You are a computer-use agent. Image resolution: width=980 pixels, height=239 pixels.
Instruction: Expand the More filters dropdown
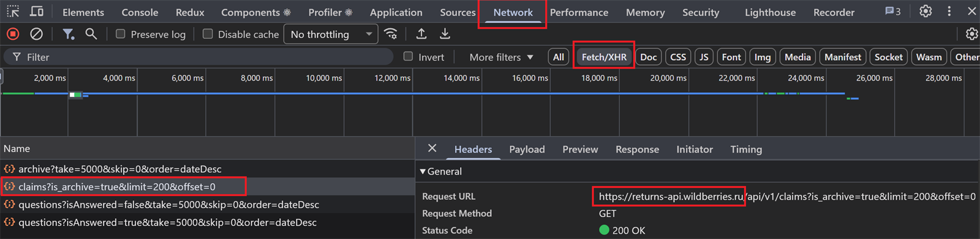coord(501,57)
